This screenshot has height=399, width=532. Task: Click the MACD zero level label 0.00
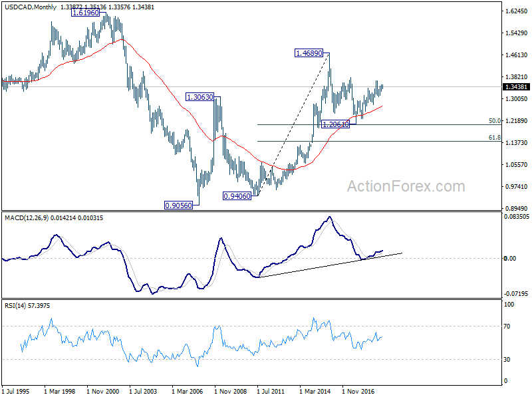click(510, 259)
